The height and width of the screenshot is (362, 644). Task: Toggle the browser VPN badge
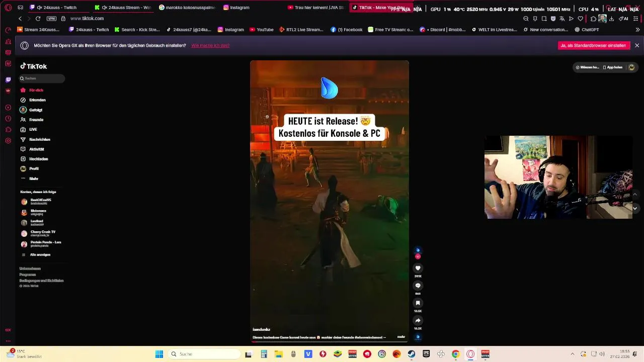pyautogui.click(x=51, y=19)
